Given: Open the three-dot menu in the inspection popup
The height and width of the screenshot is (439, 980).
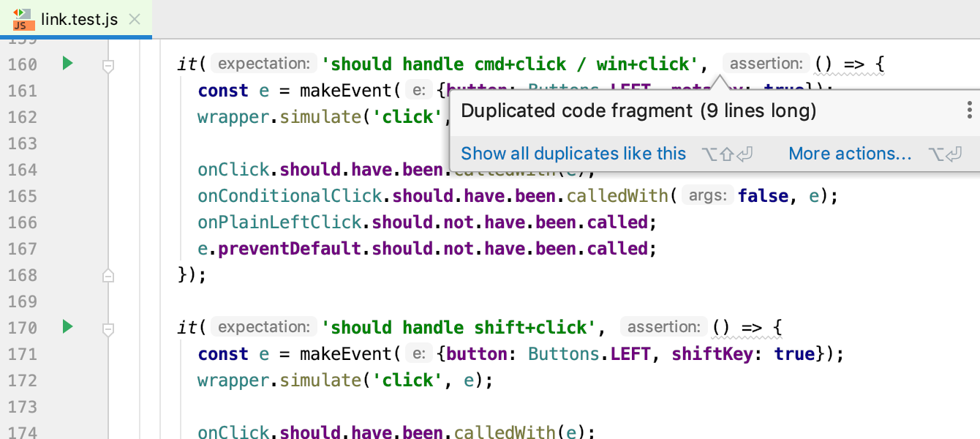Looking at the screenshot, I should coord(969,110).
